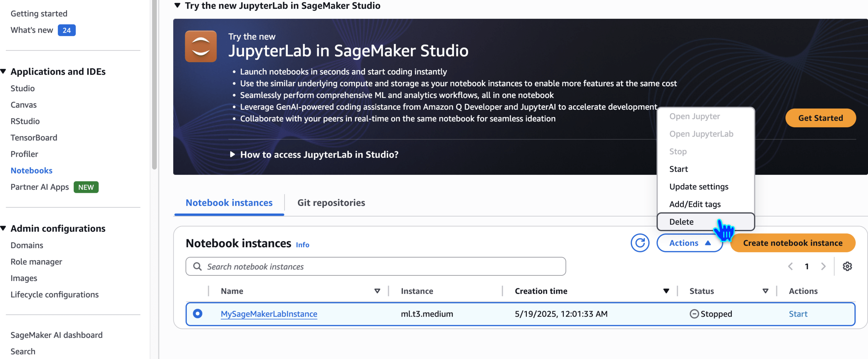
Task: Open the Info link beside Notebook instances
Action: click(302, 245)
